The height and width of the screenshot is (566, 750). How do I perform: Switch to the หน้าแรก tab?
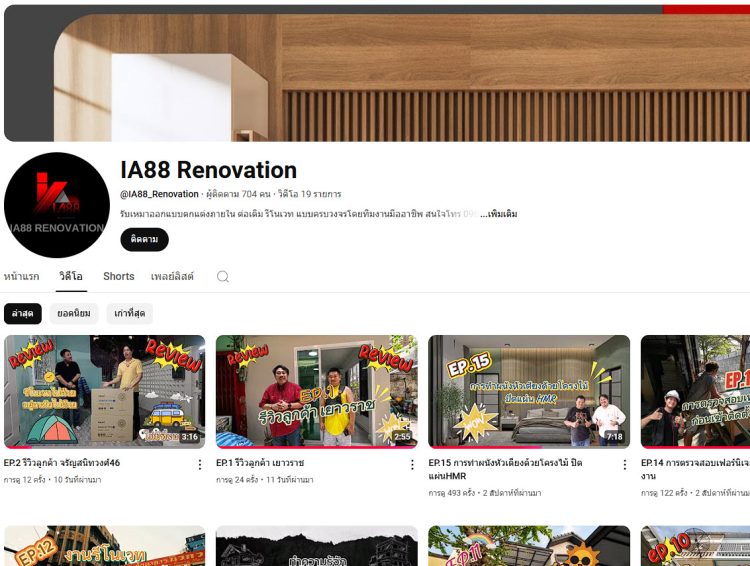(22, 277)
